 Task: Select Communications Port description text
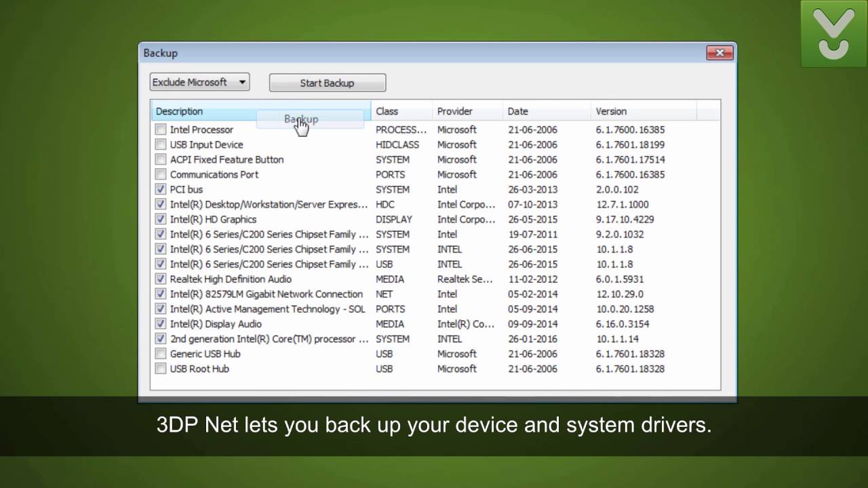click(x=214, y=174)
